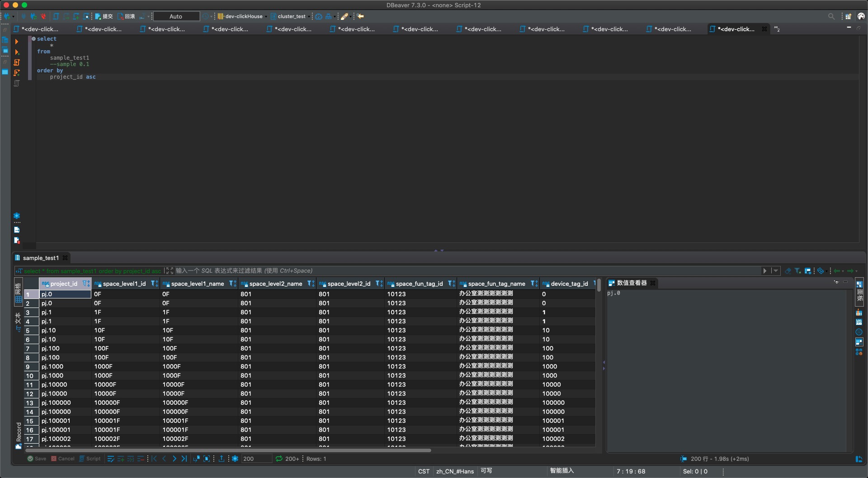Open the global search magnifier icon
The width and height of the screenshot is (868, 478).
click(x=831, y=16)
